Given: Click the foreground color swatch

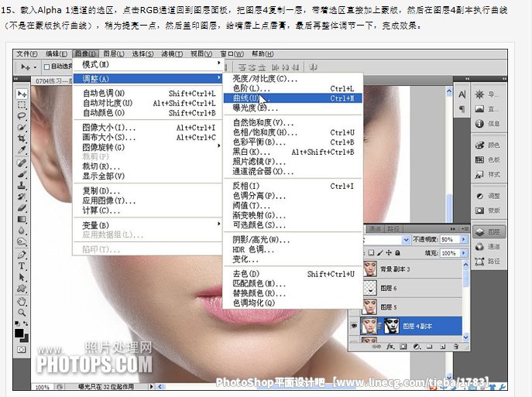Looking at the screenshot, I should 19,333.
